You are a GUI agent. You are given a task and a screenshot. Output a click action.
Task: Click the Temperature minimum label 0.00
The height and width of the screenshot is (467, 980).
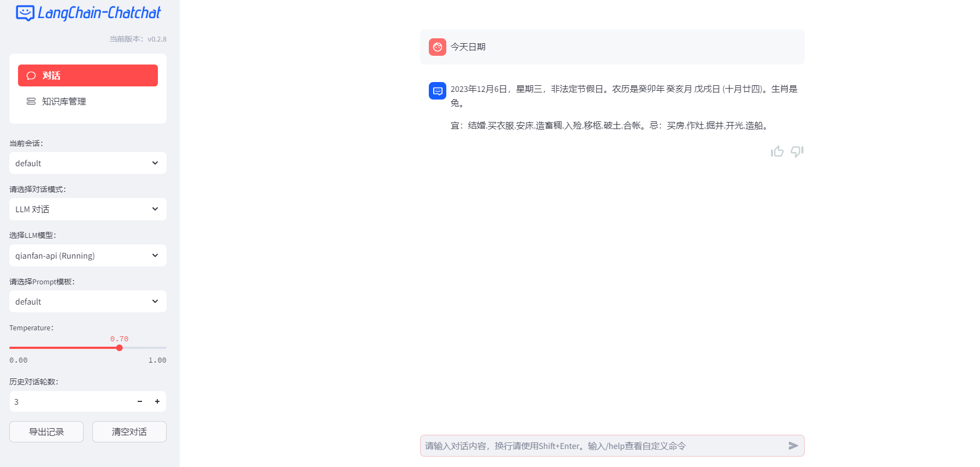pos(19,360)
